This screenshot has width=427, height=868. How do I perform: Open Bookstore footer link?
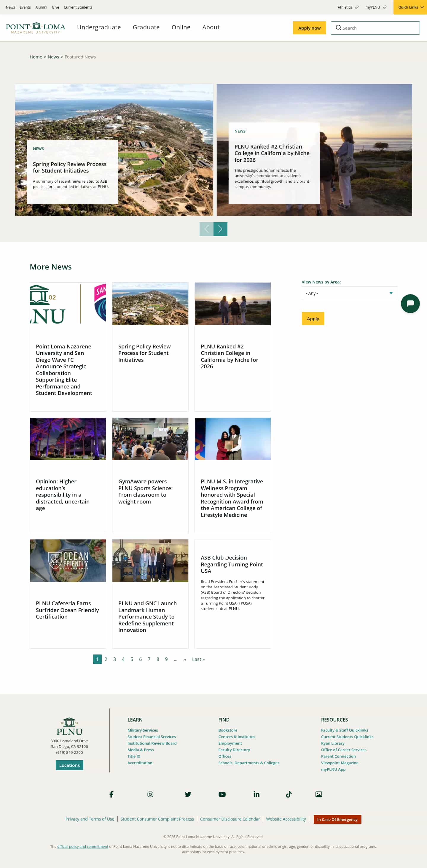click(228, 730)
